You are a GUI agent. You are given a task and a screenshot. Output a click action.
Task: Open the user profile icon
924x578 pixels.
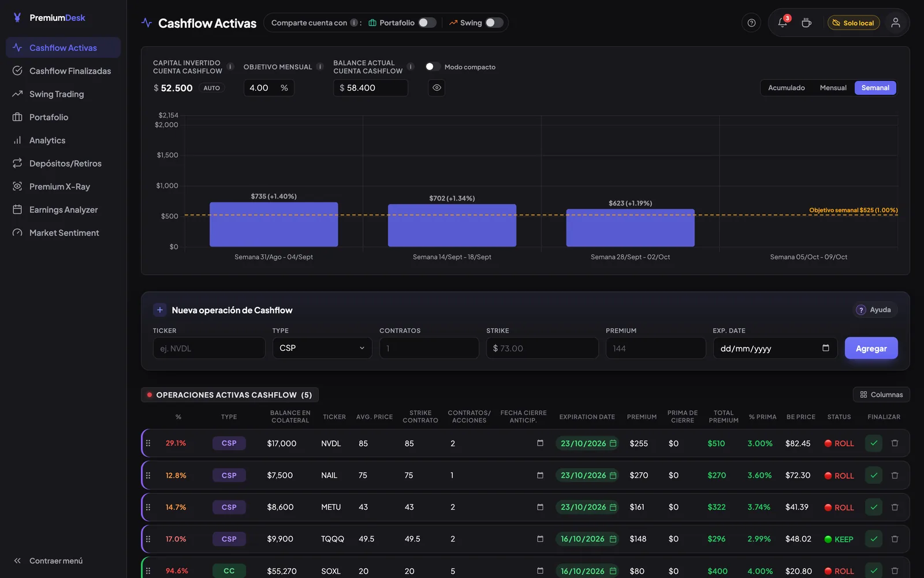tap(895, 23)
